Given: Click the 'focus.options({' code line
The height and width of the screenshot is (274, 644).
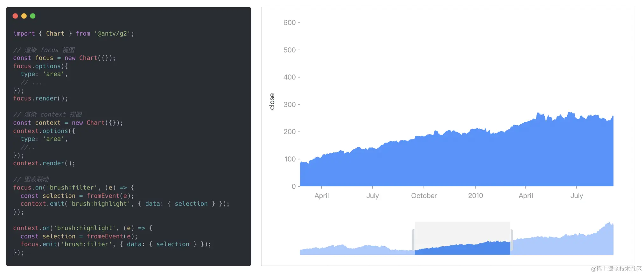Looking at the screenshot, I should point(40,66).
